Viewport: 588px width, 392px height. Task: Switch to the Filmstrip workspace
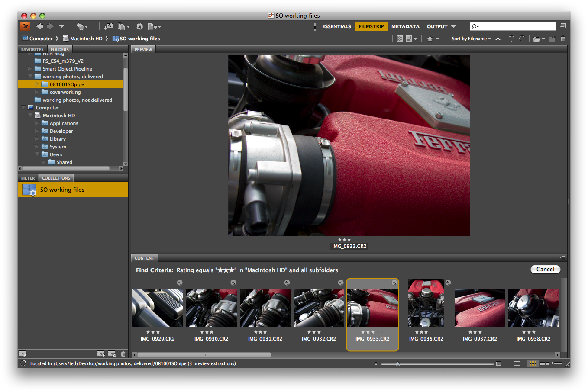tap(371, 26)
